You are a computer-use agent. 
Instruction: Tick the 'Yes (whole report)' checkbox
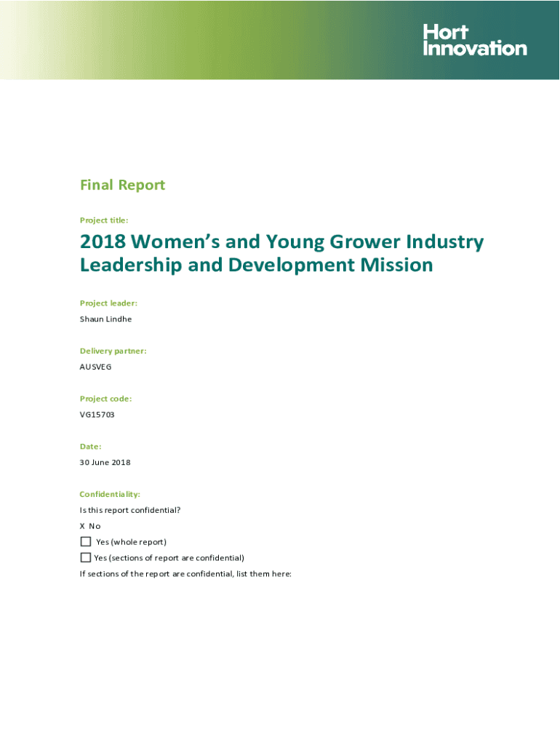[86, 541]
